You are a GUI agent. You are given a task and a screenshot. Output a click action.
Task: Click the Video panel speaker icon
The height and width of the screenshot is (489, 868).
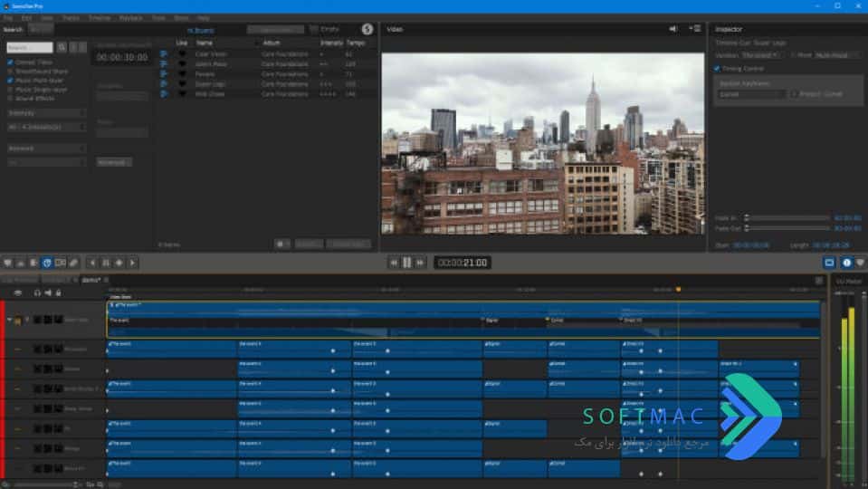[673, 29]
